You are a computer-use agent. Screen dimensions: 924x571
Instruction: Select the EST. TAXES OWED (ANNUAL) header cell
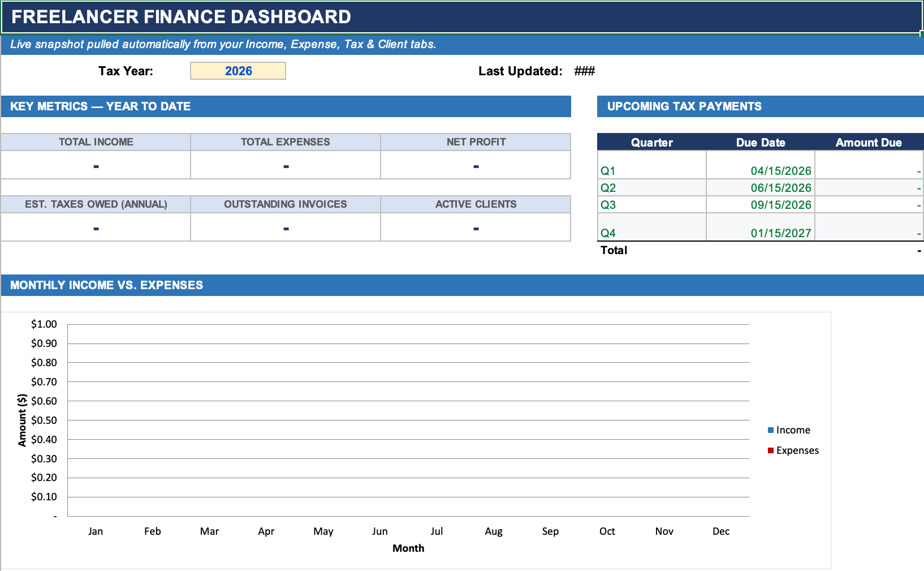coord(96,204)
